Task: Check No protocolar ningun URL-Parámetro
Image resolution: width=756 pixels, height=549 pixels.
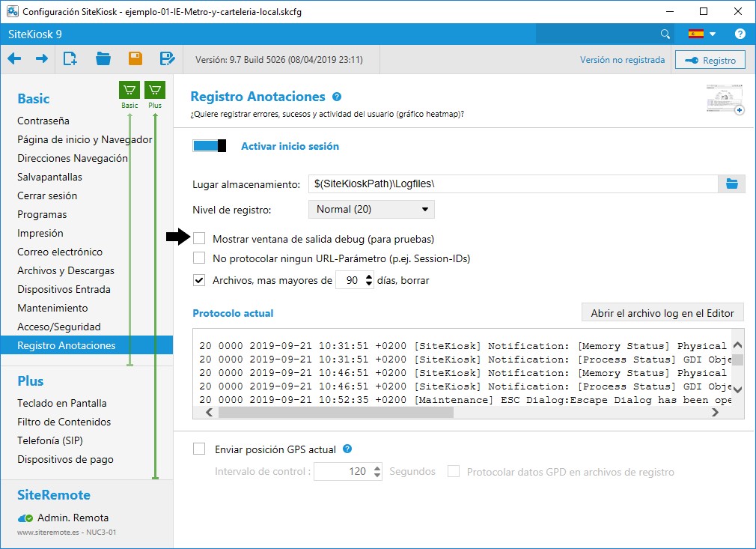Action: coord(199,258)
